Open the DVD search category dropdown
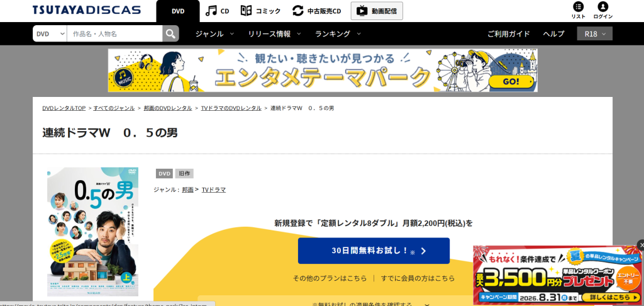 pyautogui.click(x=50, y=34)
